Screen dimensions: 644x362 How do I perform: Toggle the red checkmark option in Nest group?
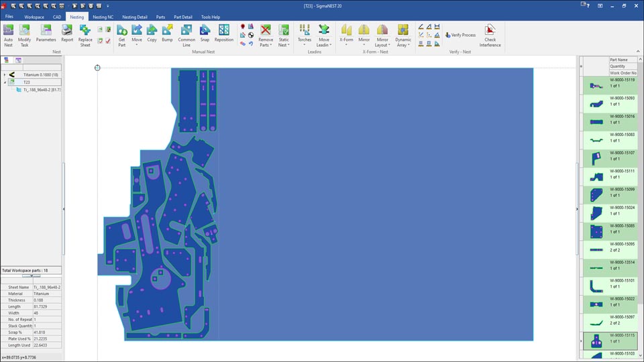point(108,40)
